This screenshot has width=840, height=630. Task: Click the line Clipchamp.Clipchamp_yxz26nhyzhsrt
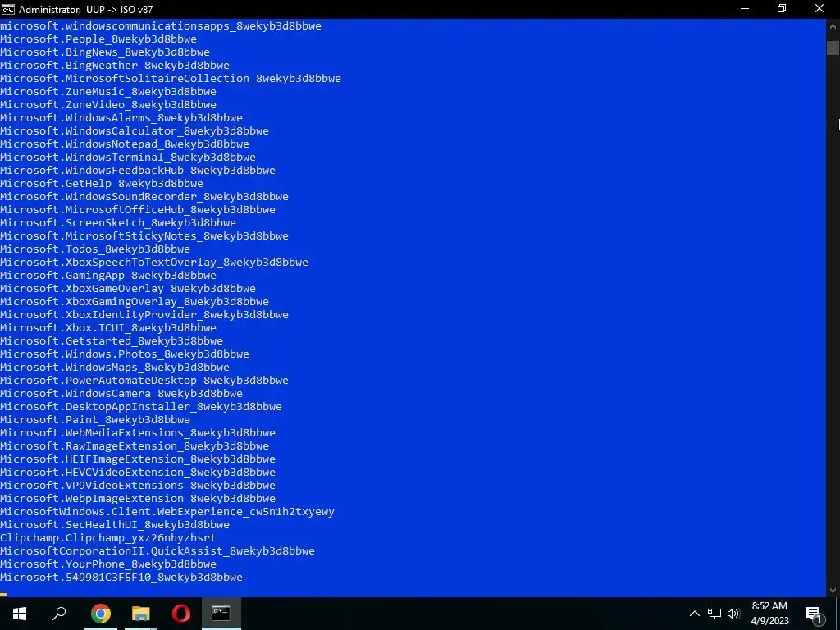[x=108, y=538]
